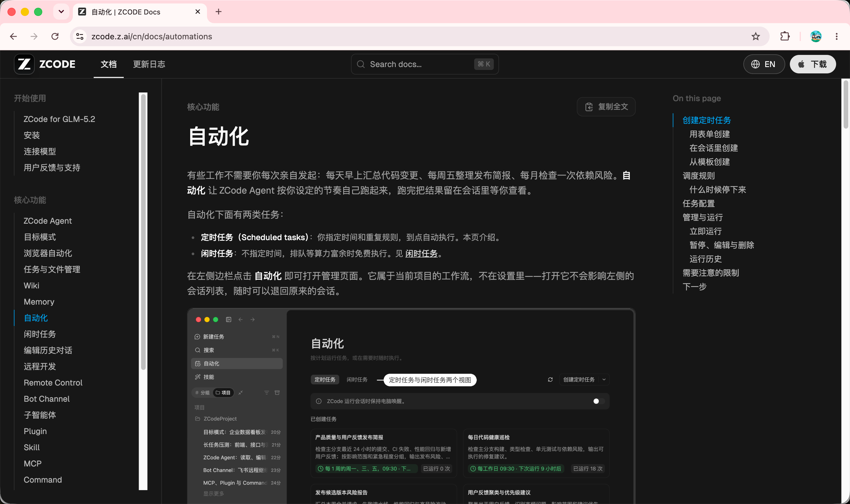Image resolution: width=850 pixels, height=504 pixels.
Task: Open the MCP doc page
Action: pyautogui.click(x=33, y=464)
